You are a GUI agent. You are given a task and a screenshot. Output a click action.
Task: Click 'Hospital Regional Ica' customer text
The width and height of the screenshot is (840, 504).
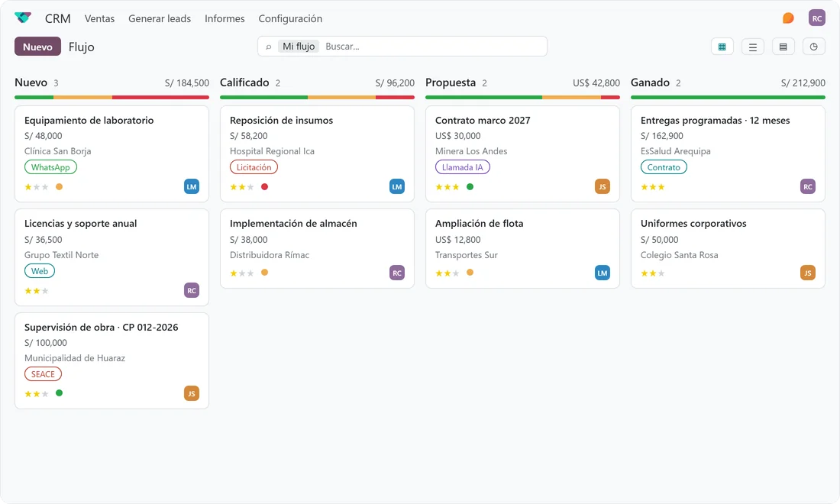click(272, 151)
